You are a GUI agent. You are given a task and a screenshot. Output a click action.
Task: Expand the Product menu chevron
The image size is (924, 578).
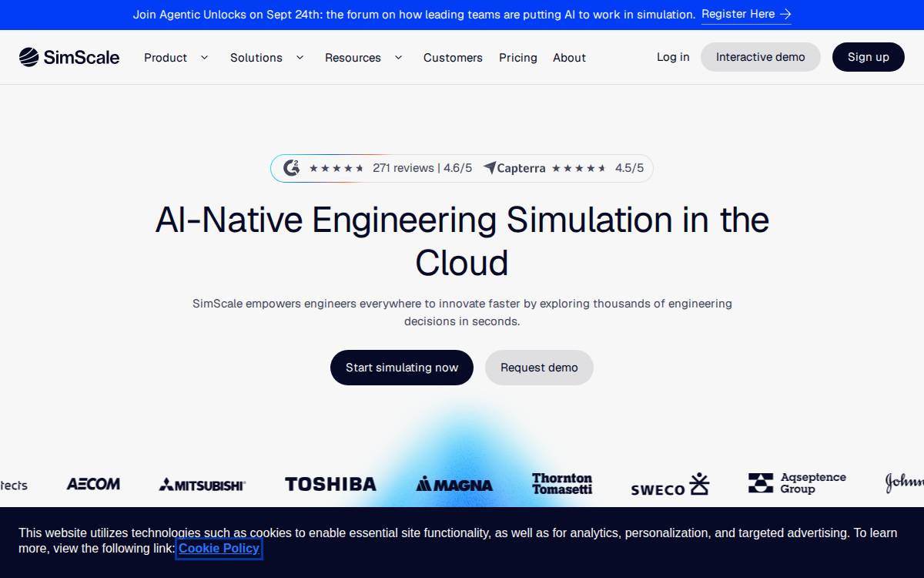point(204,57)
